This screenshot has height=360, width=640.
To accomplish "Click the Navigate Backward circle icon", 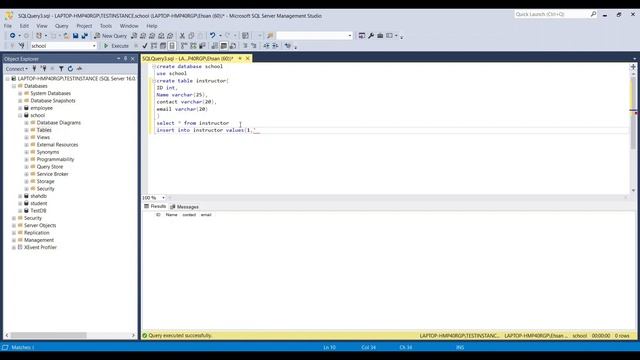I will pos(13,36).
